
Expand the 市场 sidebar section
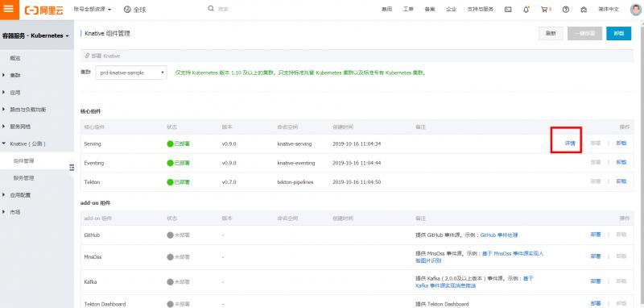pos(16,212)
